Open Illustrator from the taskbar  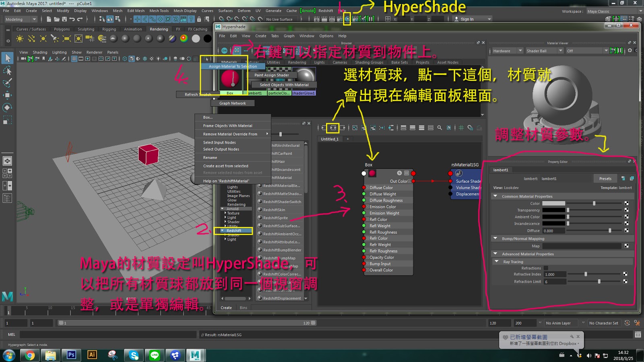(92, 355)
